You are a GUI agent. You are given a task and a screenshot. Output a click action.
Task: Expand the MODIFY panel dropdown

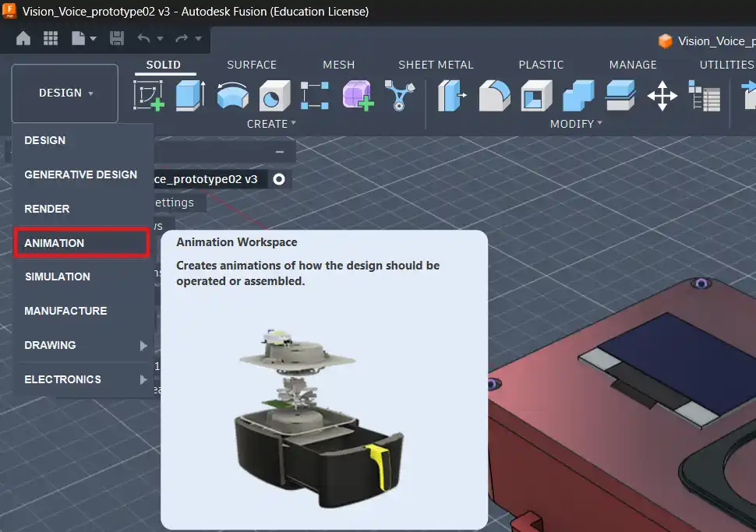click(x=576, y=124)
